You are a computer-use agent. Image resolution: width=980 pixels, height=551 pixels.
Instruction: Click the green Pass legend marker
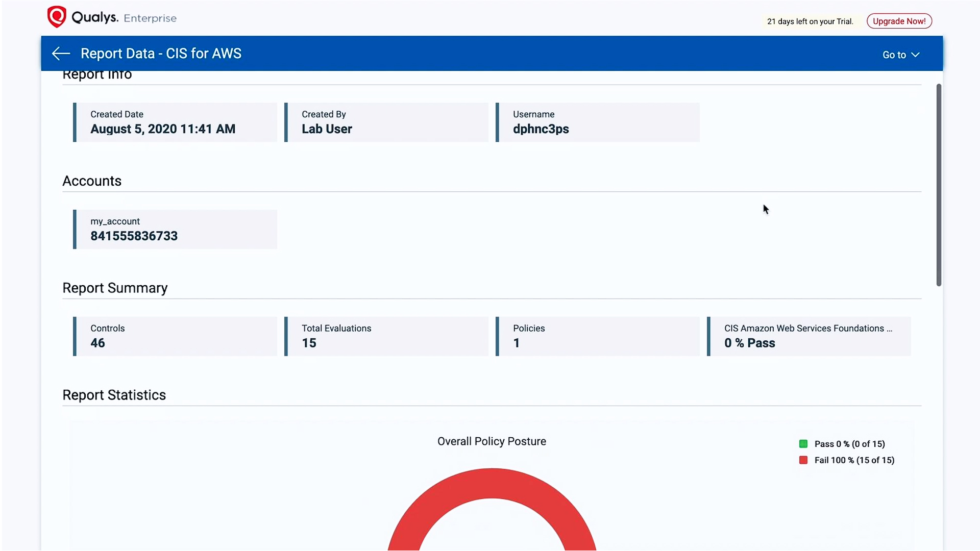click(x=803, y=443)
